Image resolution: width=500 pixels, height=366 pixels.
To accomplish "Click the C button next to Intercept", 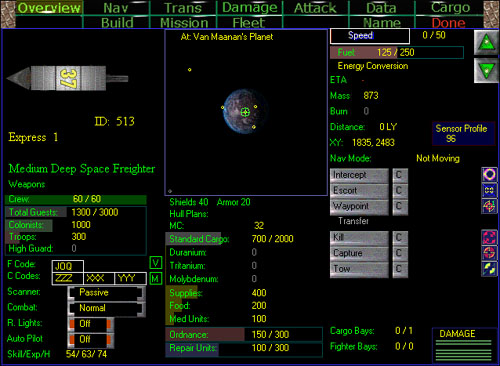I will pyautogui.click(x=400, y=175).
